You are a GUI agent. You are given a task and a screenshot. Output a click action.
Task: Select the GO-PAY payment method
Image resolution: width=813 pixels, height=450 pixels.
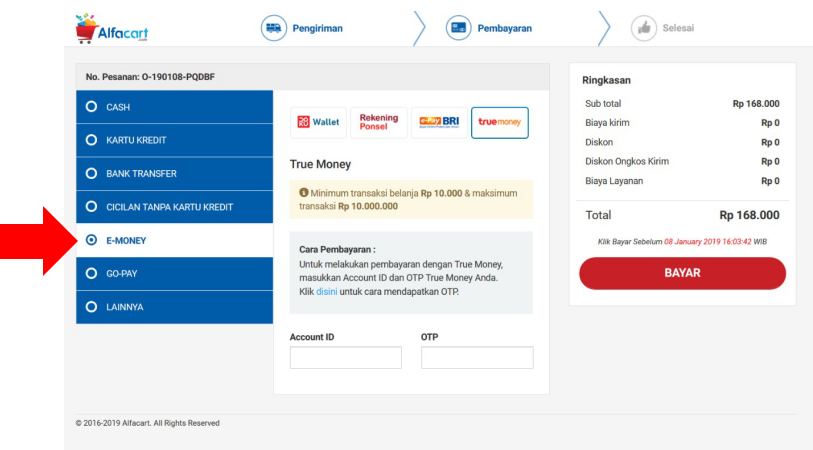(174, 274)
